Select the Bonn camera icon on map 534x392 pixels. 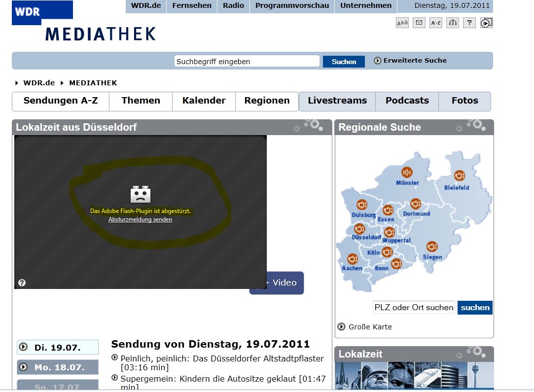pos(396,264)
